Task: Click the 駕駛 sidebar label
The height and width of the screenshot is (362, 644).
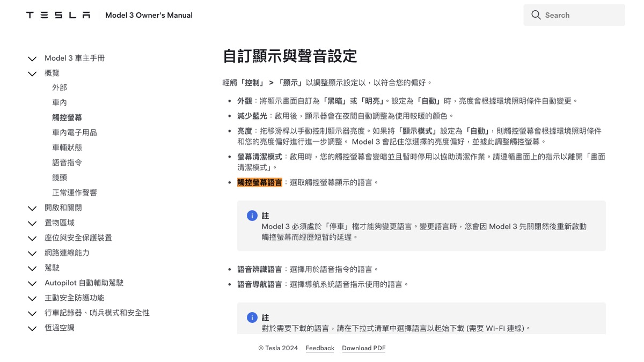Action: point(52,268)
